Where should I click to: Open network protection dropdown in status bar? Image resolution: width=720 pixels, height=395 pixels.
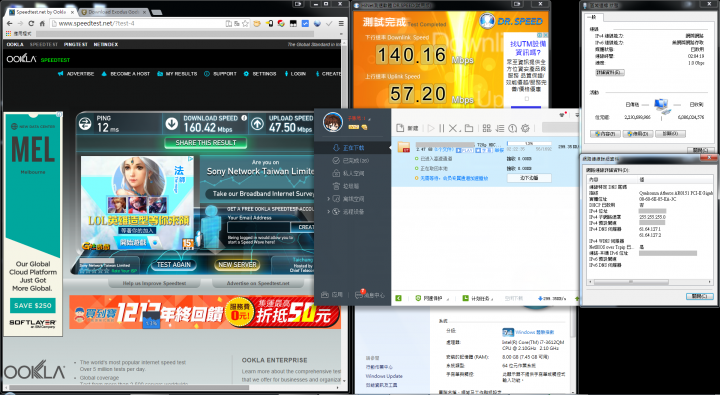click(x=431, y=299)
